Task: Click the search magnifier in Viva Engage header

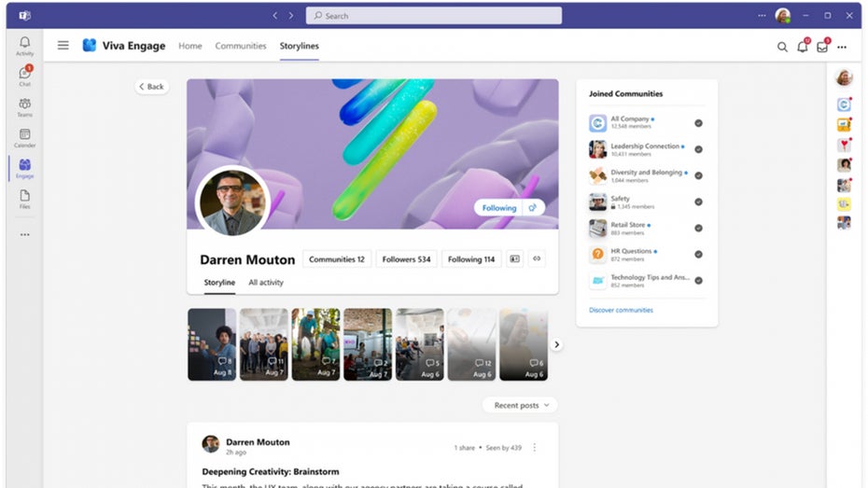Action: coord(782,47)
